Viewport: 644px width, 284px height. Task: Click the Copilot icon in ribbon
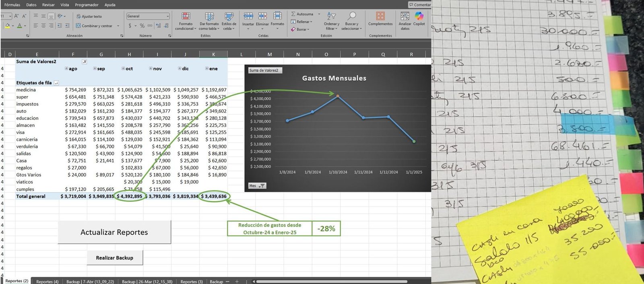pos(419,16)
